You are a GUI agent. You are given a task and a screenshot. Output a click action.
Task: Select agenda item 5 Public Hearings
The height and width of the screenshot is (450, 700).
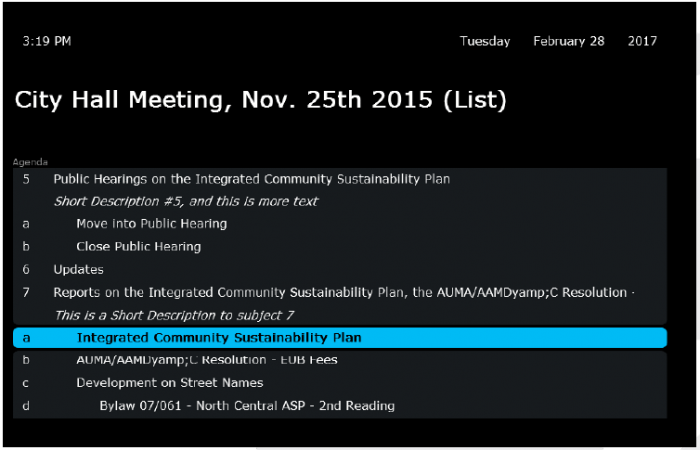pos(250,179)
